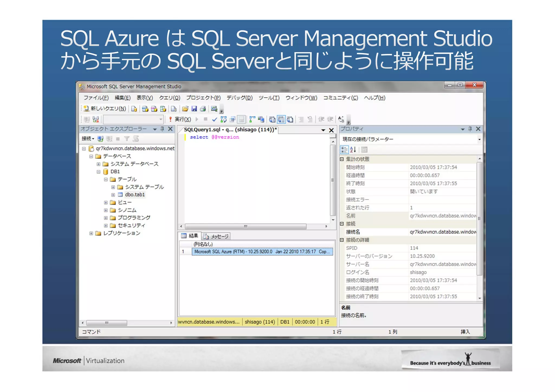Click the Change Connection icon

[x=96, y=119]
